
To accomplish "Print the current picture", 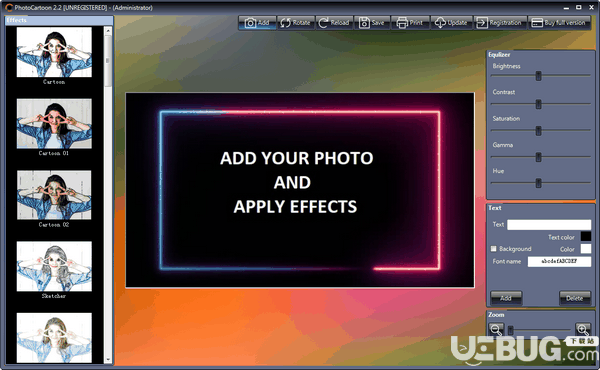I will (410, 23).
